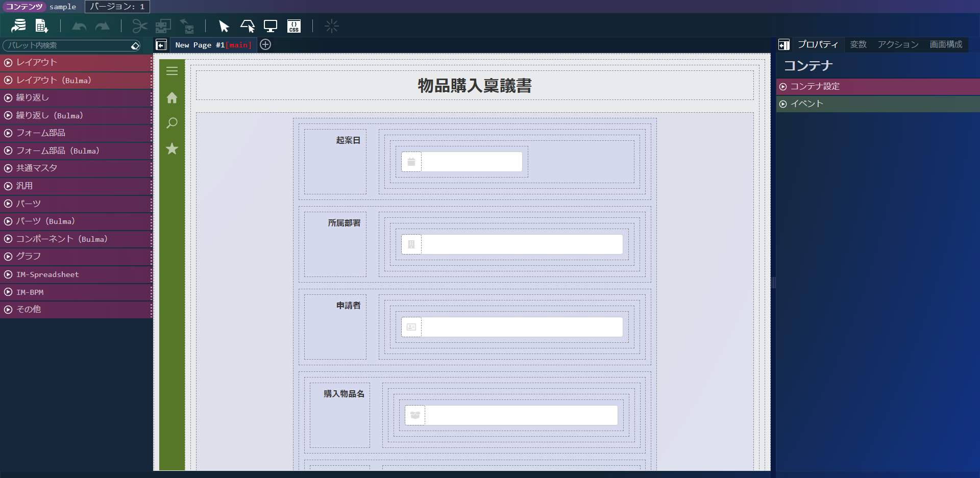Click the loading spinner toolbar icon
The height and width of the screenshot is (478, 980).
pyautogui.click(x=332, y=26)
